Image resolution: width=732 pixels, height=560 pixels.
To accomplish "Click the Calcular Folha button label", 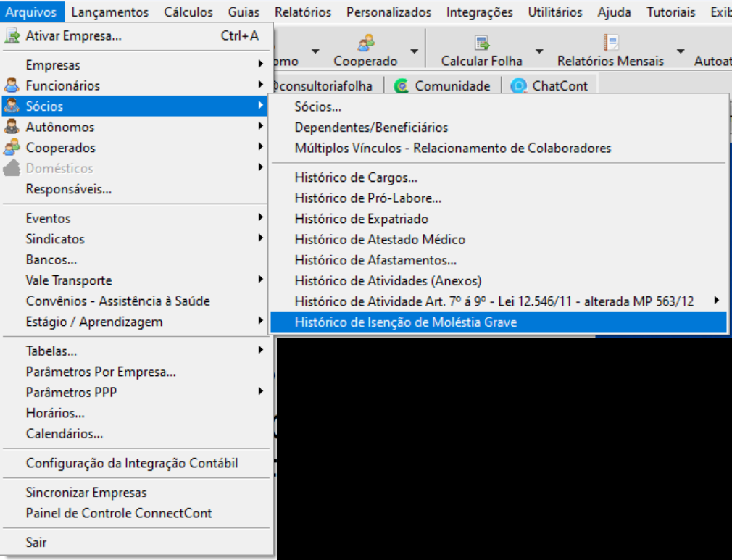I will click(x=481, y=61).
